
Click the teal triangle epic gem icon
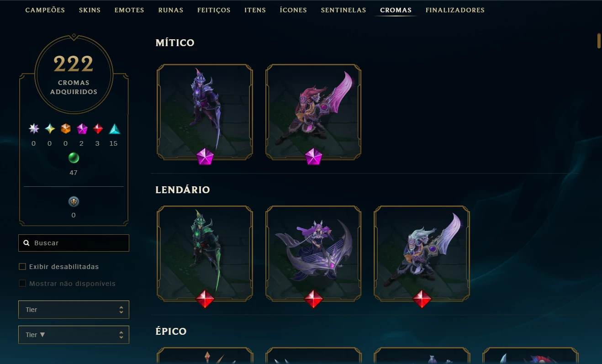coord(114,129)
